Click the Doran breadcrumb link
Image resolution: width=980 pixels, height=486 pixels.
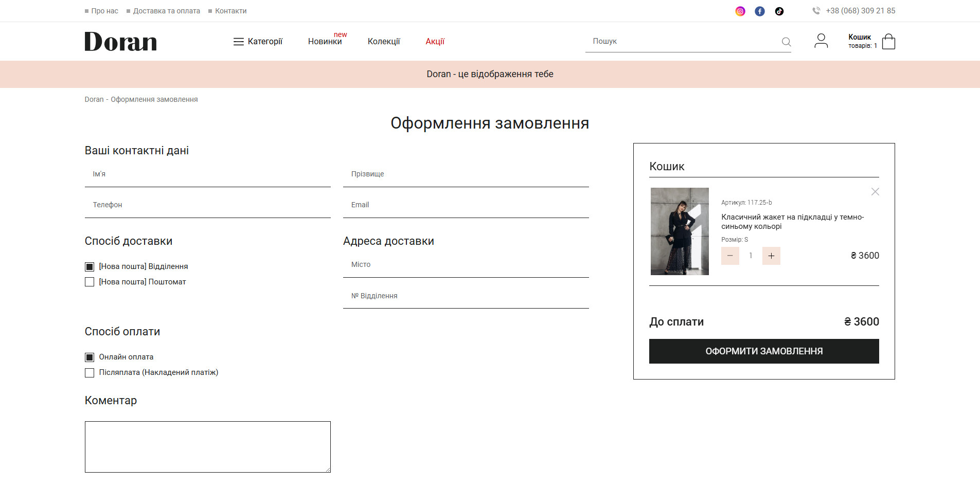pyautogui.click(x=94, y=99)
